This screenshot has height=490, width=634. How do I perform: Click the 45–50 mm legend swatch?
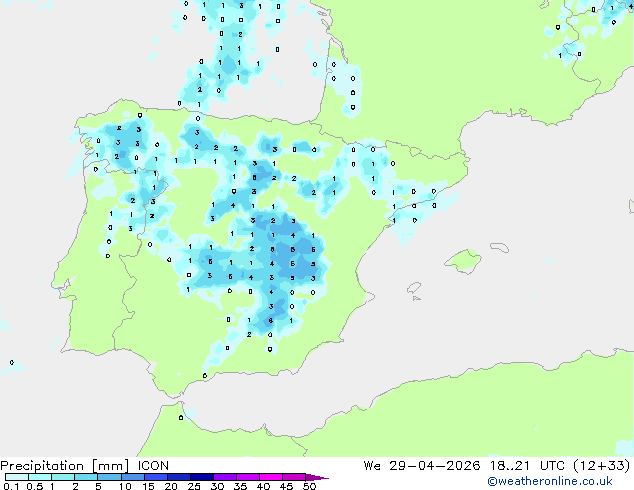(x=294, y=477)
